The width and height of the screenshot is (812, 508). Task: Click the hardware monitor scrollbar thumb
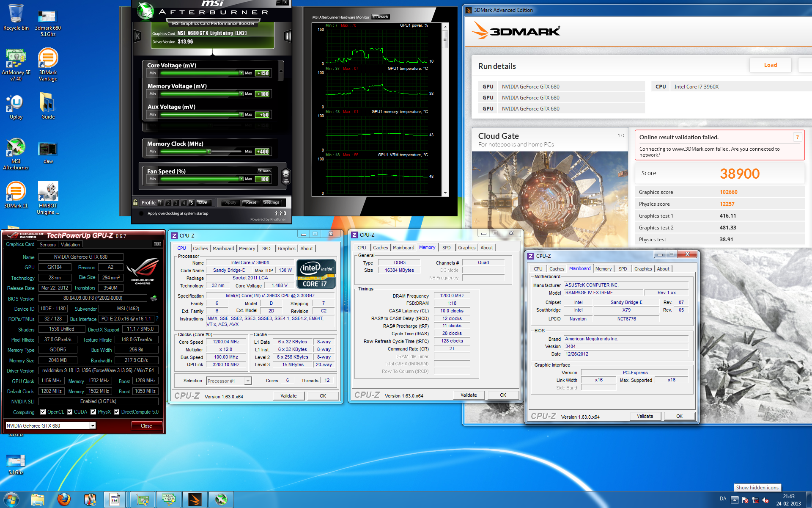tap(445, 39)
